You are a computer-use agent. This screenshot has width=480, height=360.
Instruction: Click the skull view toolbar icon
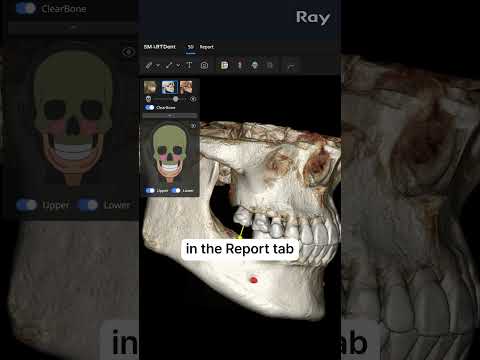255,65
